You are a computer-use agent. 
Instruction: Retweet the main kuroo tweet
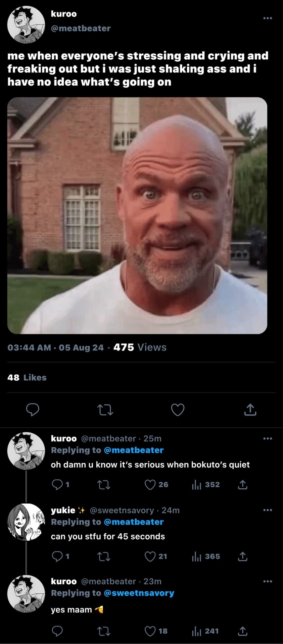click(x=105, y=410)
